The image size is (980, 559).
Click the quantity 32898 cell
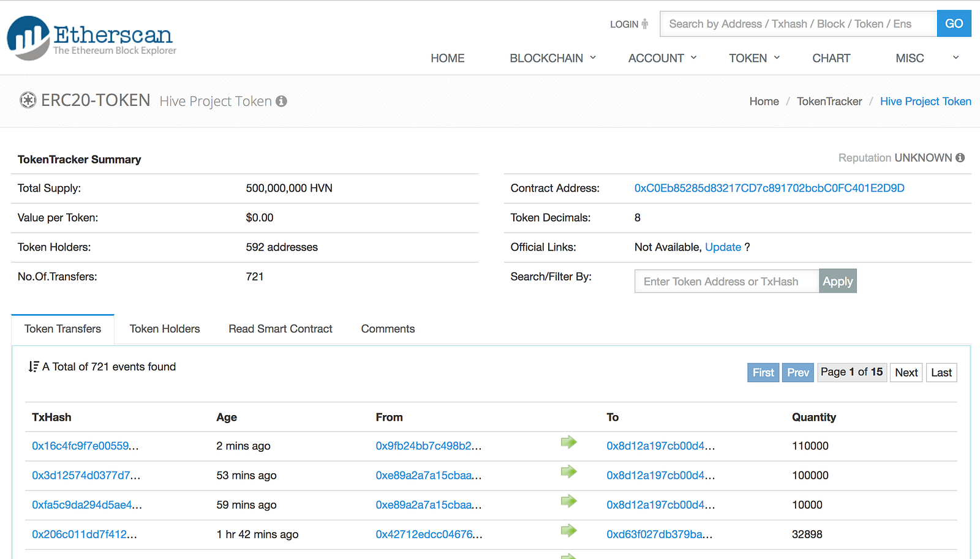pyautogui.click(x=807, y=534)
